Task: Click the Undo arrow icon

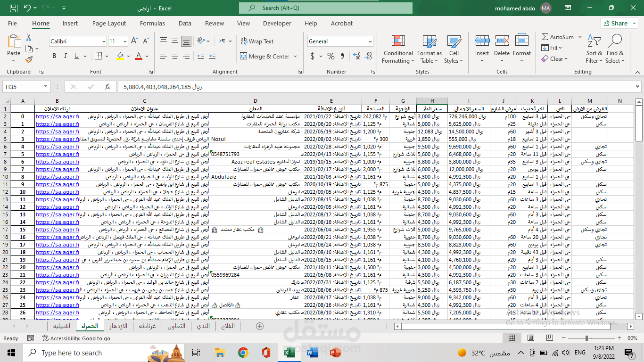Action: pyautogui.click(x=27, y=8)
